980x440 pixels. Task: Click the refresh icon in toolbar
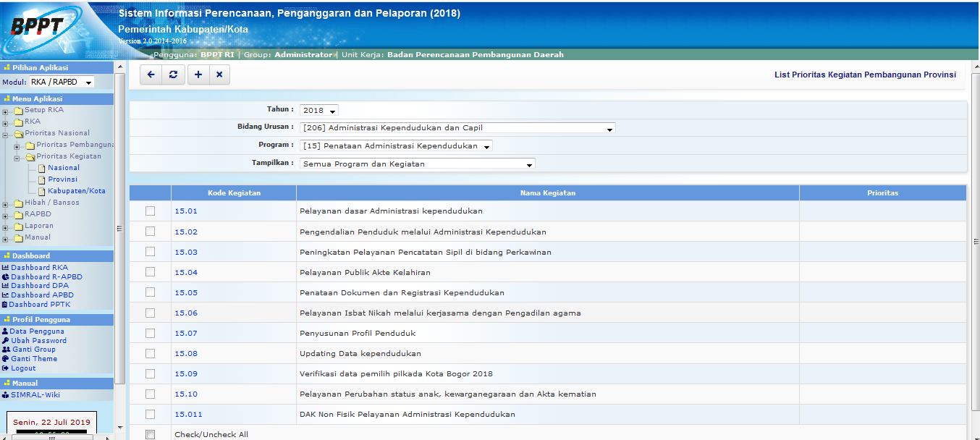(x=173, y=75)
